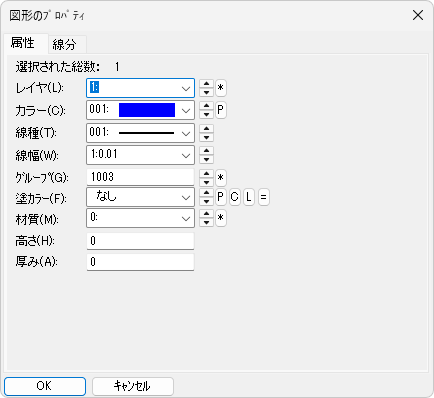Click the asterisk button next to グループ
434x398 pixels.
click(x=220, y=178)
